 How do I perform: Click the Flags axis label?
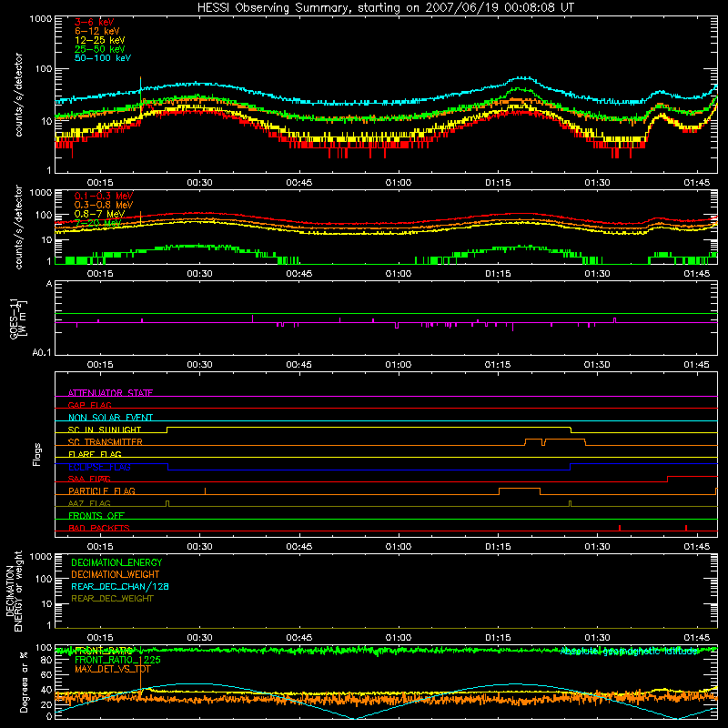tap(36, 454)
